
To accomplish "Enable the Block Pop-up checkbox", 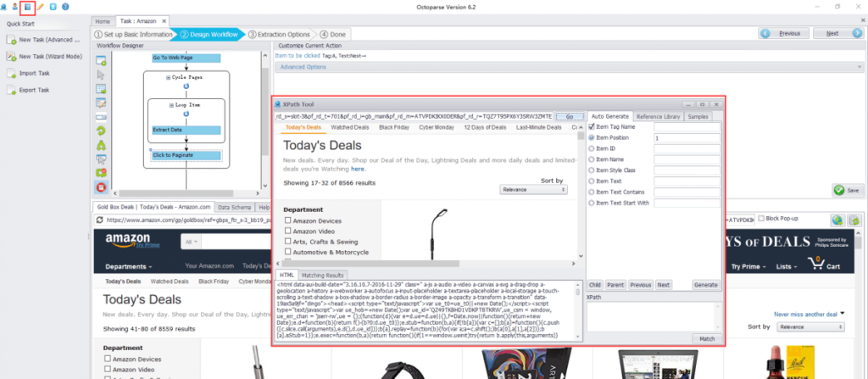I will click(760, 218).
